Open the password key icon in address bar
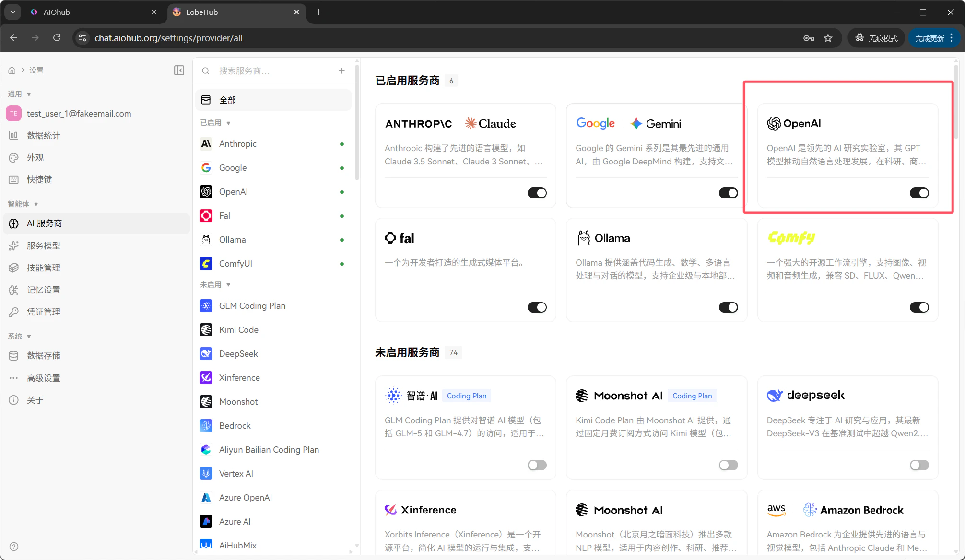The image size is (965, 560). click(x=809, y=38)
